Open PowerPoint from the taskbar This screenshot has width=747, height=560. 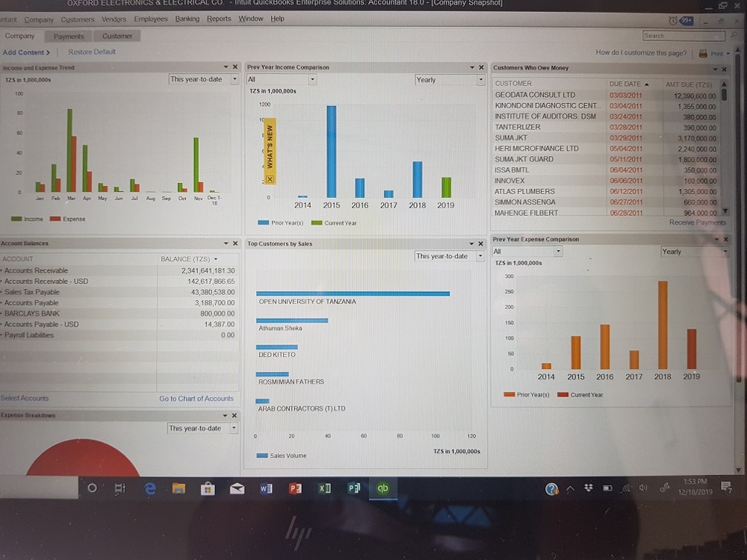(295, 488)
